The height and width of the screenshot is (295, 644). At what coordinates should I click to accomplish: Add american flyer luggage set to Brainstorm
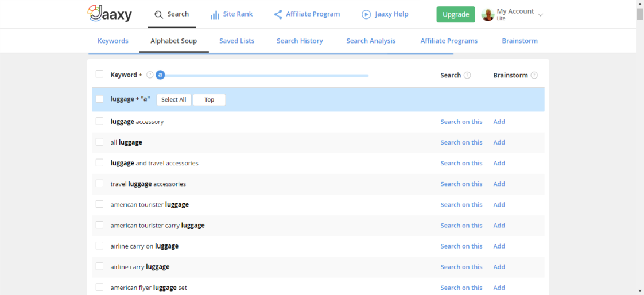point(499,288)
